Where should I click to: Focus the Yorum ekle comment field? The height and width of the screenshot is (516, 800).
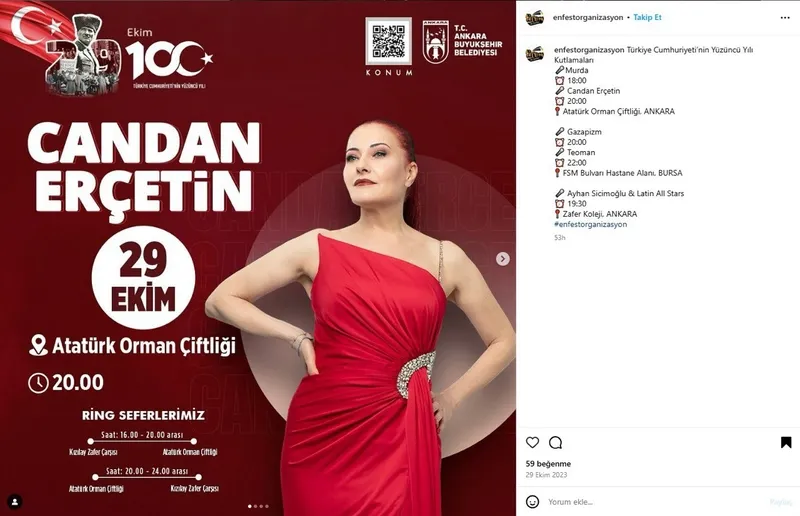653,502
